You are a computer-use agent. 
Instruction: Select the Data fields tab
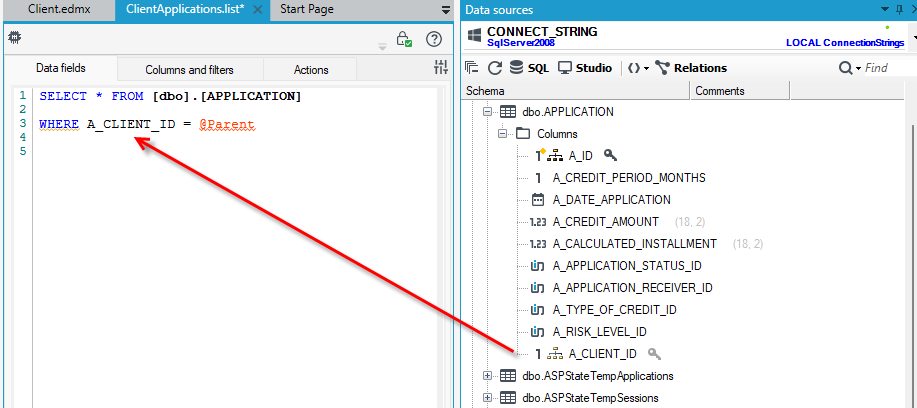(61, 68)
